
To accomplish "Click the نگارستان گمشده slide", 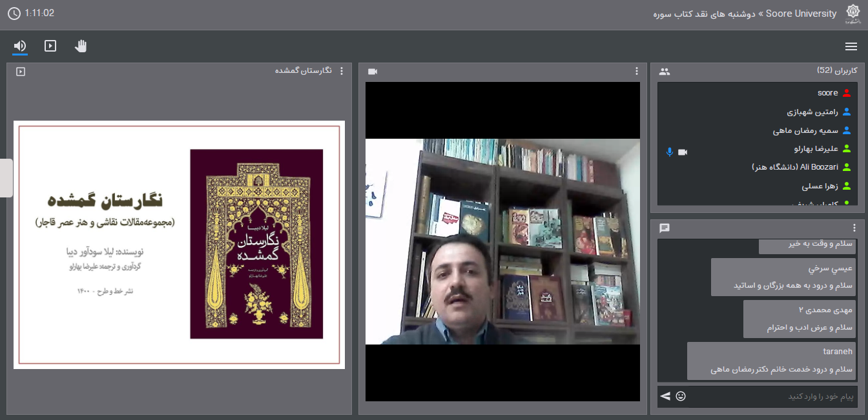I will [179, 245].
